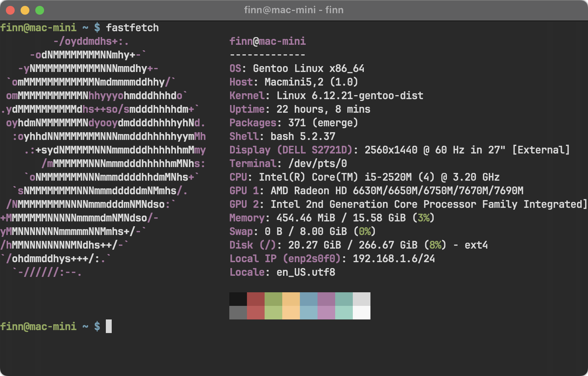The image size is (588, 376).
Task: Click the 'Packages: 371 (emerge)' line
Action: [294, 123]
